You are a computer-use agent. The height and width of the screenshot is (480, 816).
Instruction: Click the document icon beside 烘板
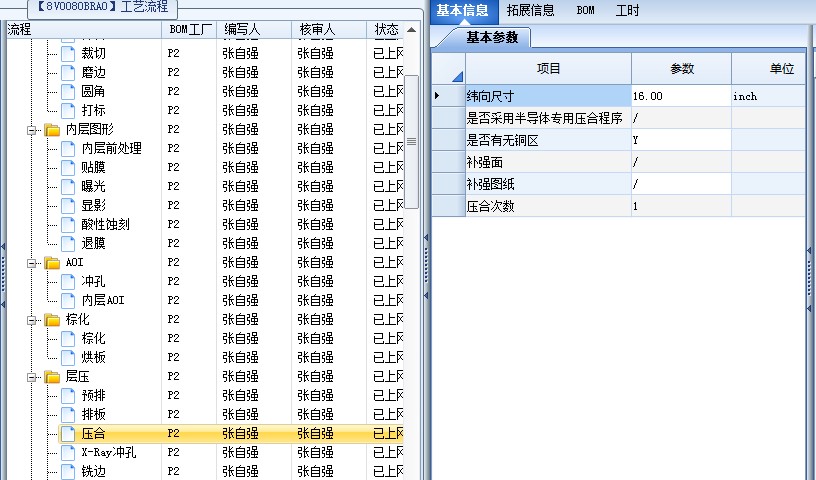(68, 358)
